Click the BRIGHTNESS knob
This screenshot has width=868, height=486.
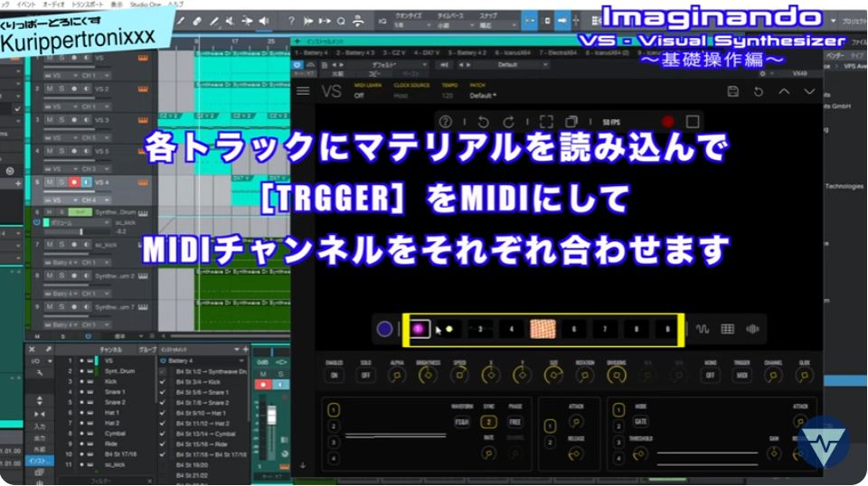(428, 376)
